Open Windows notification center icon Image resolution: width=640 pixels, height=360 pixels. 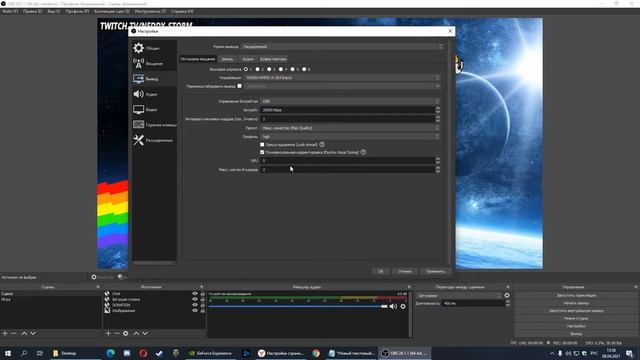click(629, 353)
